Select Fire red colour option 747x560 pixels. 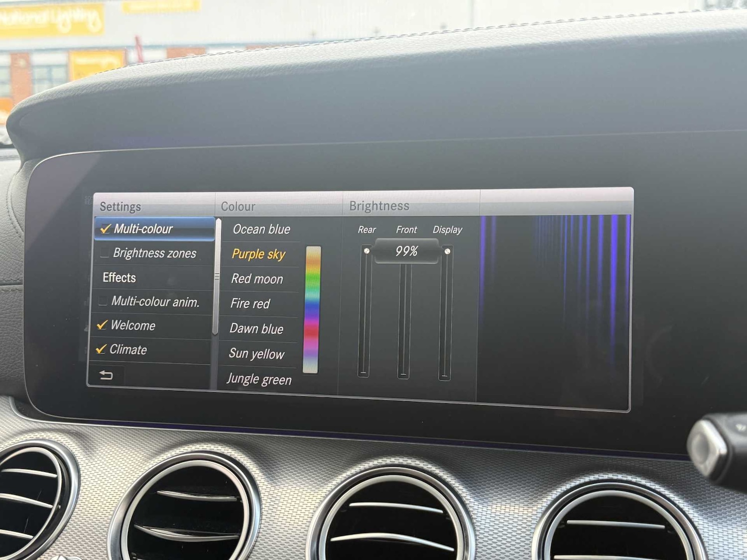pyautogui.click(x=250, y=304)
